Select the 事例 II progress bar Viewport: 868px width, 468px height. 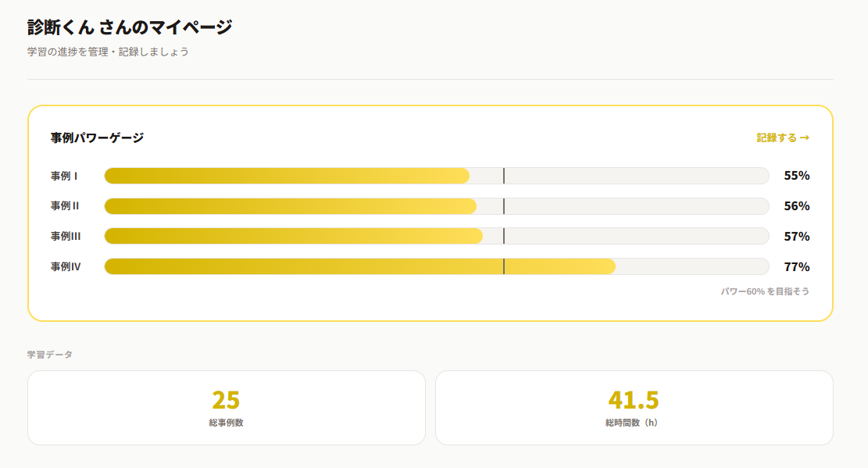click(x=437, y=206)
